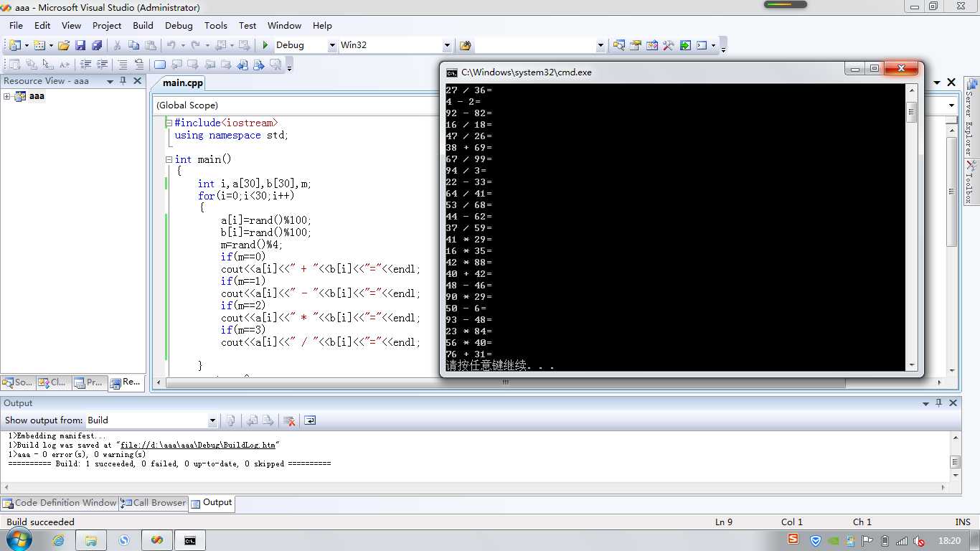Open Solution Explorer from the toolbar icon

619,45
